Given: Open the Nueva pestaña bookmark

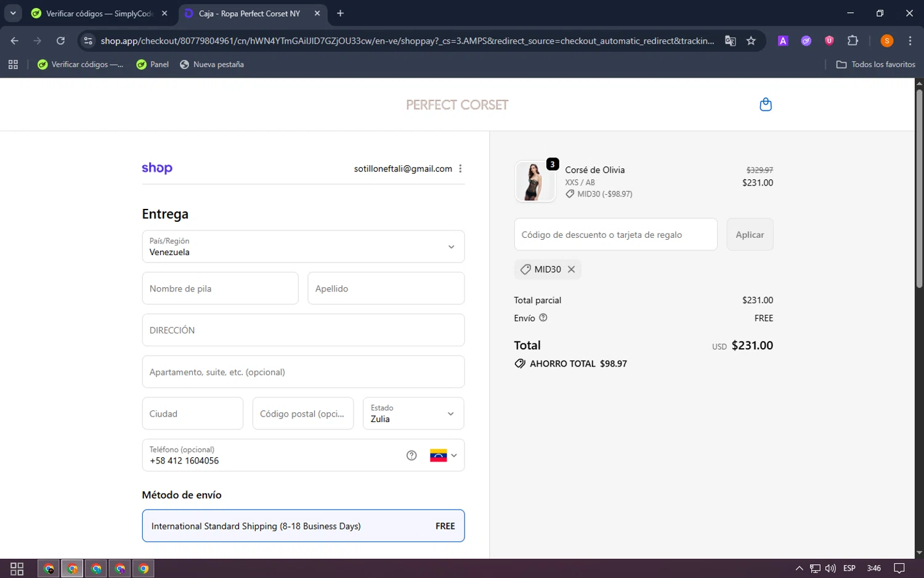Looking at the screenshot, I should pos(211,64).
